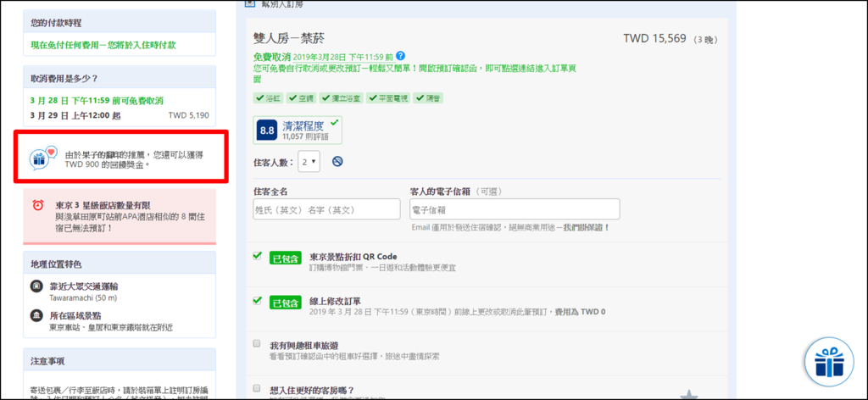Click the TWD 900 reward bonus text
This screenshot has height=400, width=868.
(x=108, y=165)
